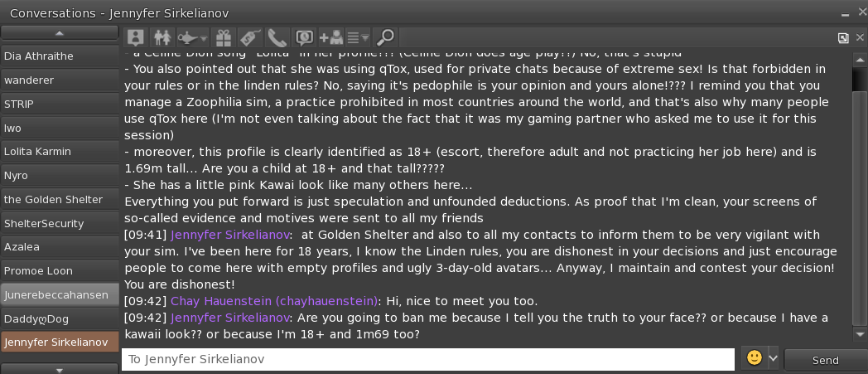Open the Junerebeccahansen conversation
868x374 pixels.
click(60, 294)
